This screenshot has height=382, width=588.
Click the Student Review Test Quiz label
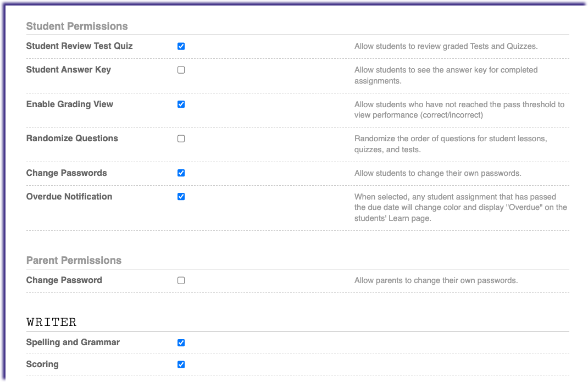(79, 46)
